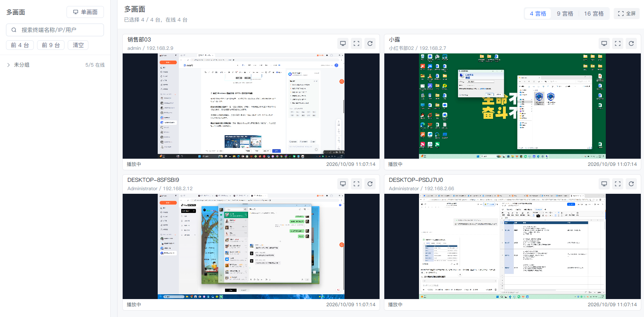Switch to 单画面 mode

(x=85, y=12)
